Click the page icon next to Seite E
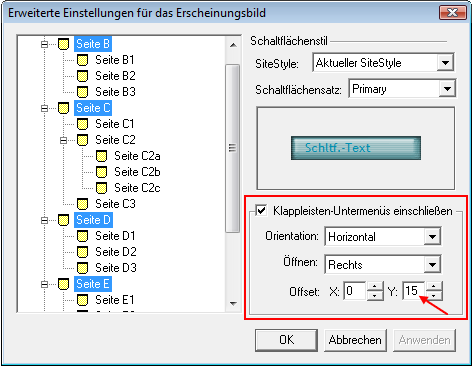 (63, 284)
